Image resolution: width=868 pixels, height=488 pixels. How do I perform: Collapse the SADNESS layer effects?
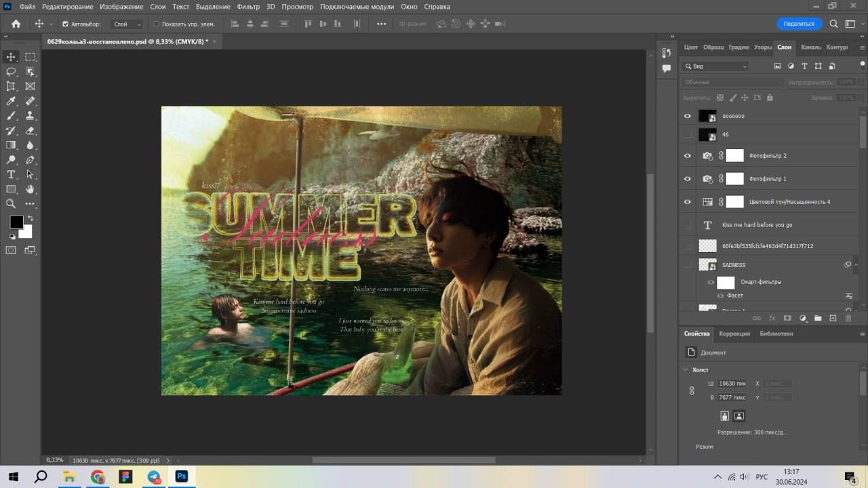point(856,264)
